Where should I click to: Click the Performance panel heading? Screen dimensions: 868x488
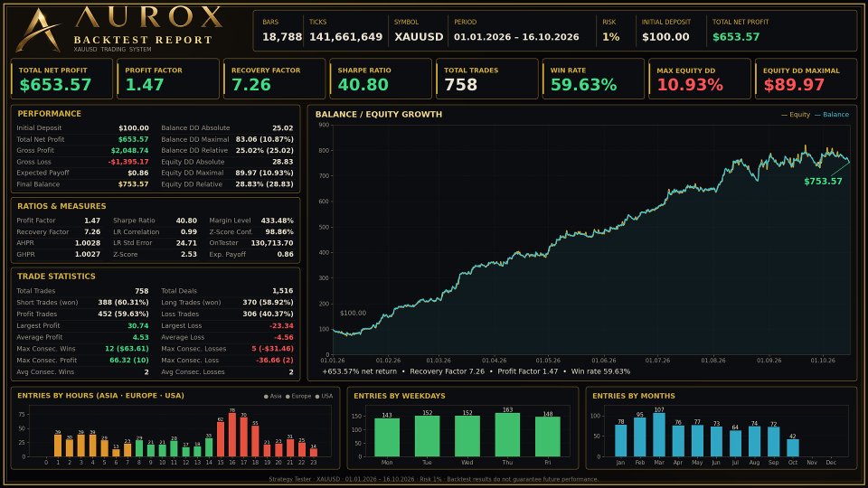pyautogui.click(x=49, y=114)
